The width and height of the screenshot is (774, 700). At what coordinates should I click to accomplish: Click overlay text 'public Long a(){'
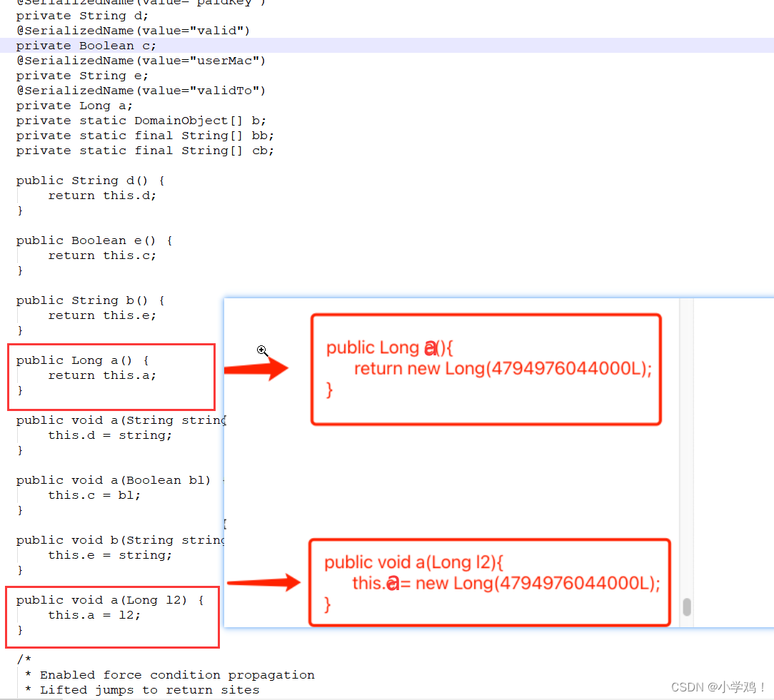tap(389, 348)
